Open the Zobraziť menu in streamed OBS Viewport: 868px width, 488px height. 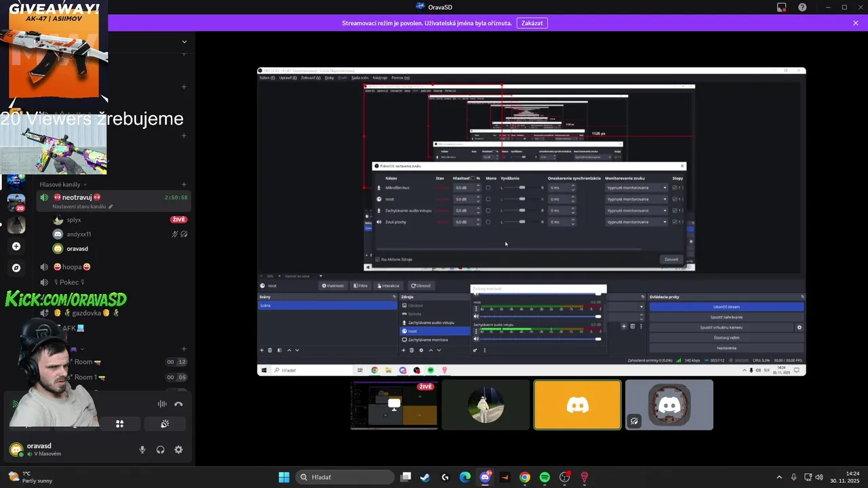coord(311,78)
